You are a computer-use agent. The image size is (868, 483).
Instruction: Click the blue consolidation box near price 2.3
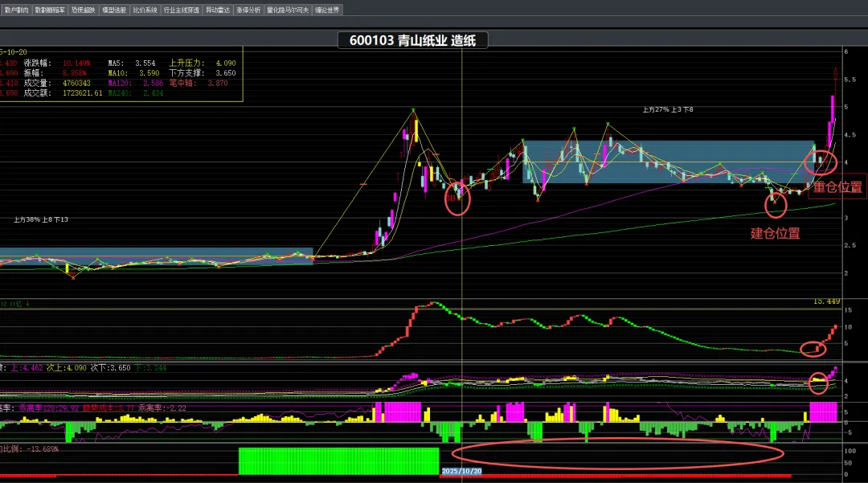(x=157, y=256)
